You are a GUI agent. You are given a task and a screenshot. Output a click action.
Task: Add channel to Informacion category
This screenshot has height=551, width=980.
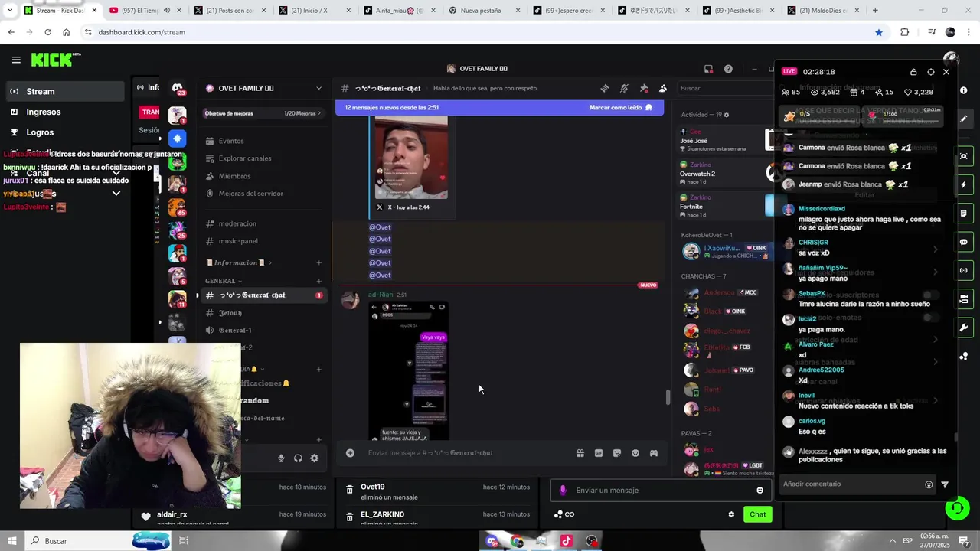319,262
